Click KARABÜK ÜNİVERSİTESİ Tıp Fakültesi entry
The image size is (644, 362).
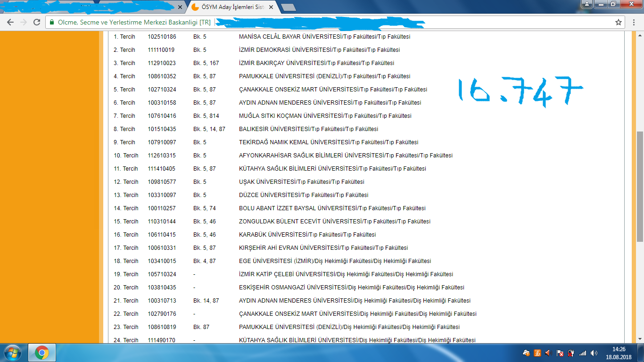307,235
